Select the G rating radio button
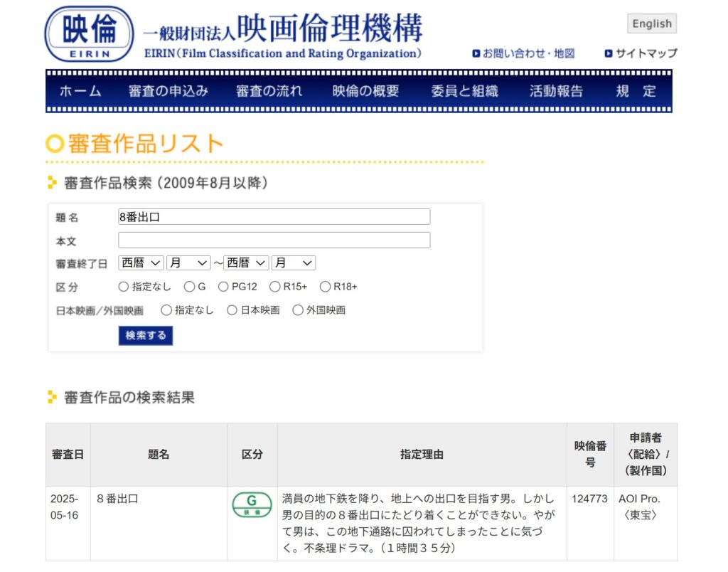728x572 pixels. pyautogui.click(x=189, y=287)
